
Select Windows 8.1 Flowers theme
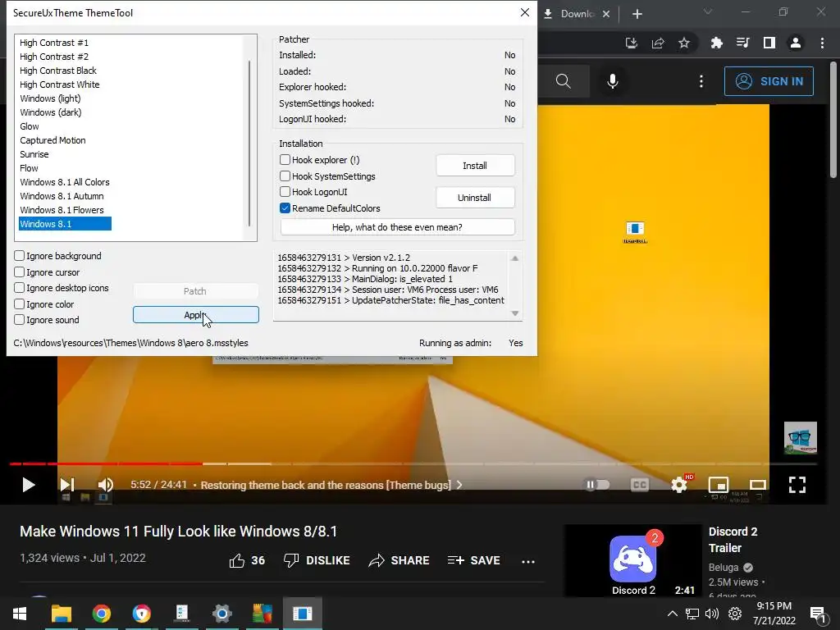(62, 210)
